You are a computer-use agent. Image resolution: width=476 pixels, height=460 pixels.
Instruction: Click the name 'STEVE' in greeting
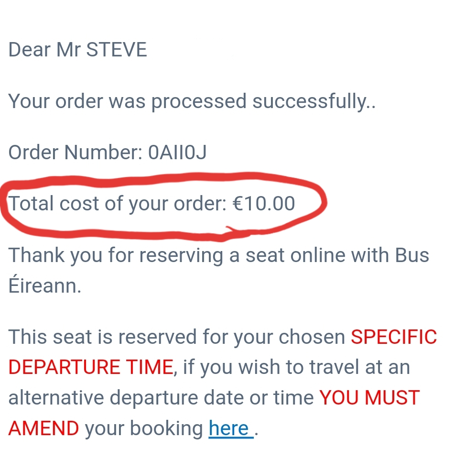click(x=117, y=50)
